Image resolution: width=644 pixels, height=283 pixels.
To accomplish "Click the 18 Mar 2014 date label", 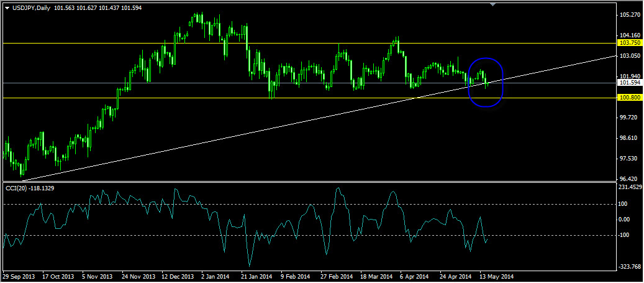I will [375, 276].
